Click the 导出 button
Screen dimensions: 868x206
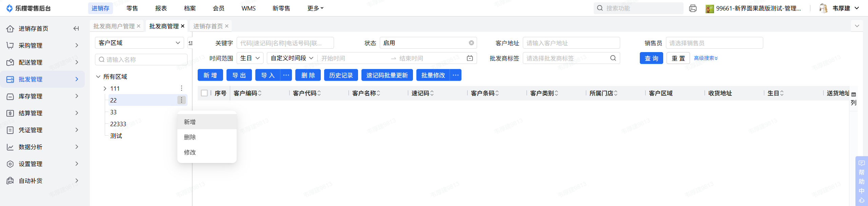coord(239,75)
